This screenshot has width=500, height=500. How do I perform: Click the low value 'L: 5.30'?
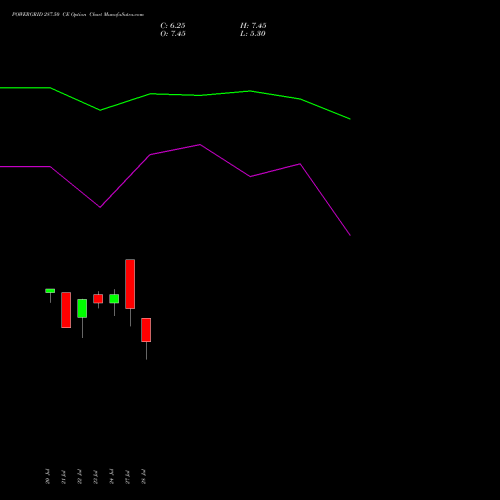tap(253, 34)
